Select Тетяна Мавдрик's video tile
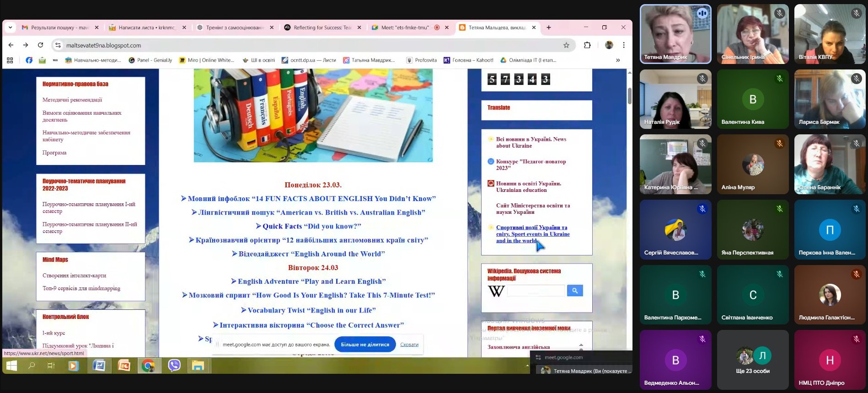 (x=675, y=34)
